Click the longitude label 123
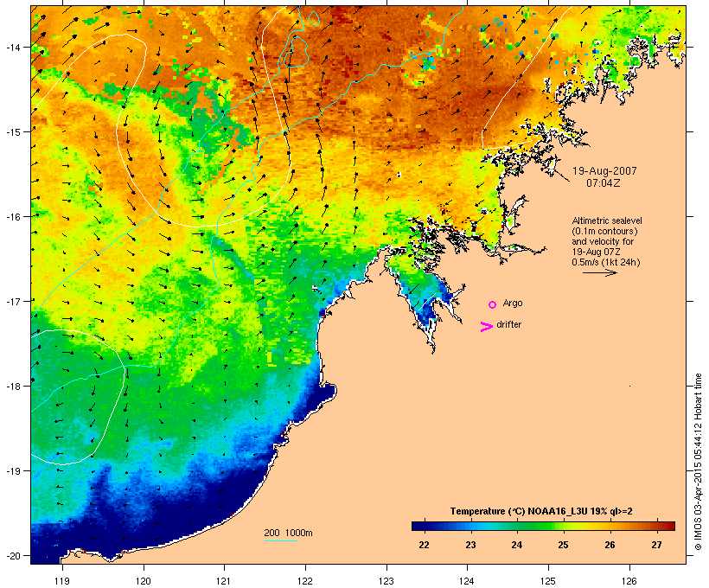 pos(386,581)
